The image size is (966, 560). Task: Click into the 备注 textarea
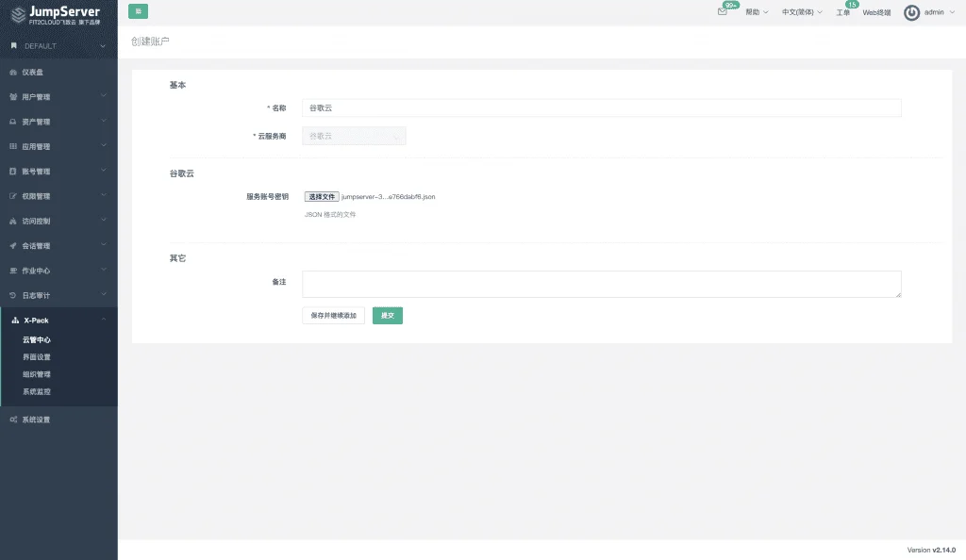click(x=601, y=285)
